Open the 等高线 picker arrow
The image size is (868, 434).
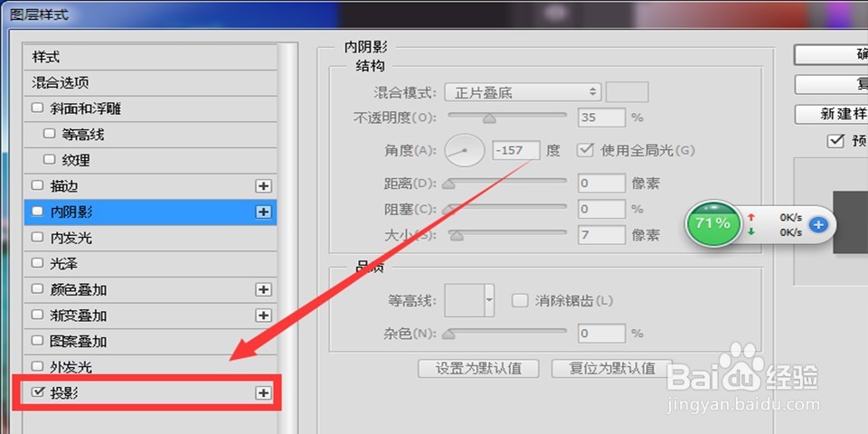click(489, 300)
